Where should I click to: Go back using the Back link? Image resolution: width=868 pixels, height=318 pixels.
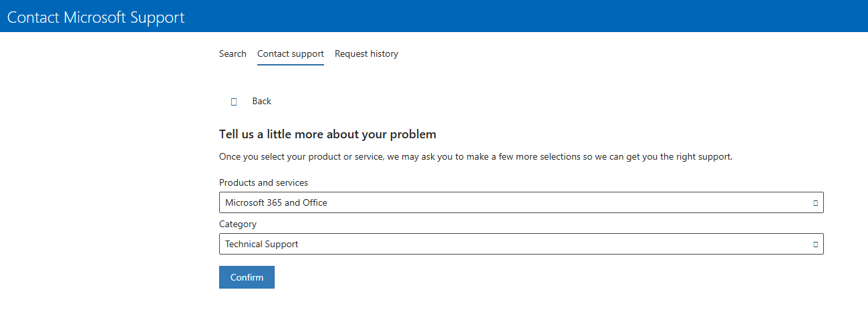click(262, 102)
